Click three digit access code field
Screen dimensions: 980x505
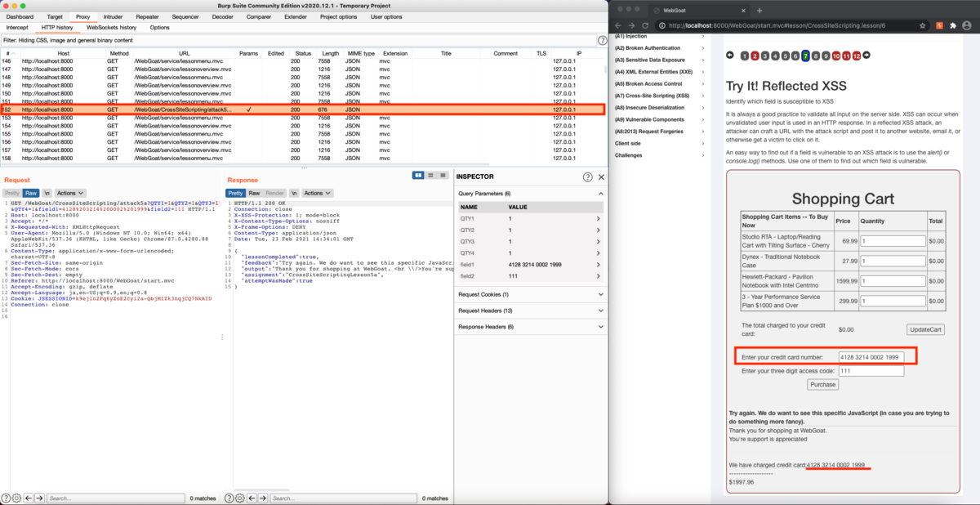tap(871, 371)
